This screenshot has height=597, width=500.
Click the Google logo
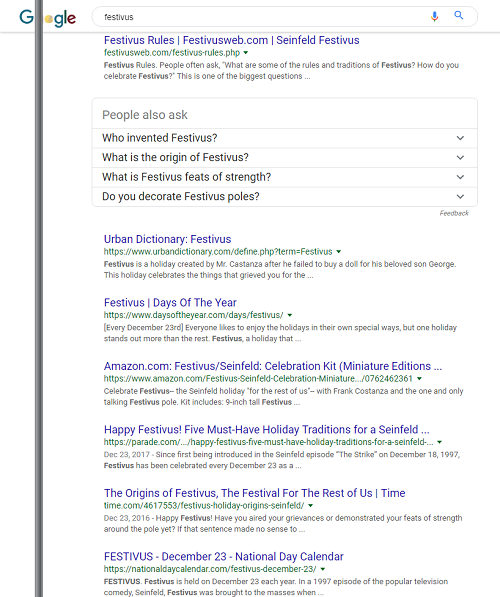(x=48, y=18)
